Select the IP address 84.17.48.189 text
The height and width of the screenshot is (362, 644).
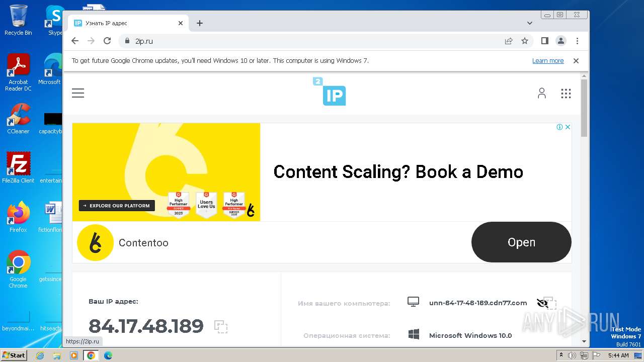146,326
